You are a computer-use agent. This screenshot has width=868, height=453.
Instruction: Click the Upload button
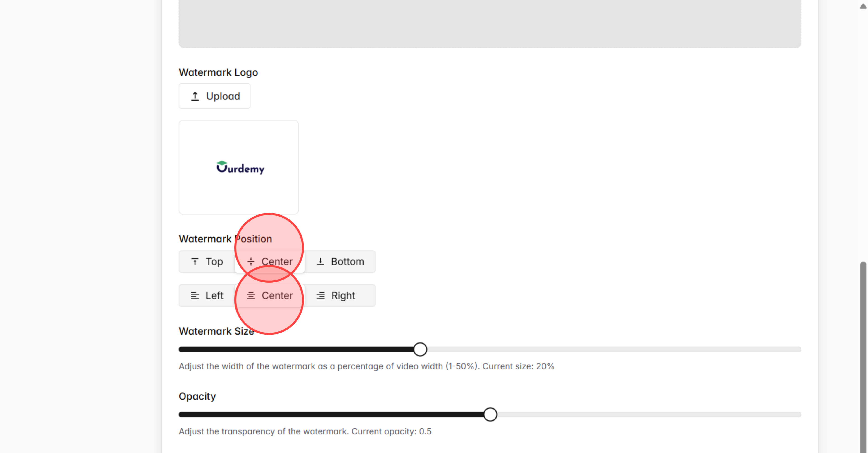tap(214, 96)
